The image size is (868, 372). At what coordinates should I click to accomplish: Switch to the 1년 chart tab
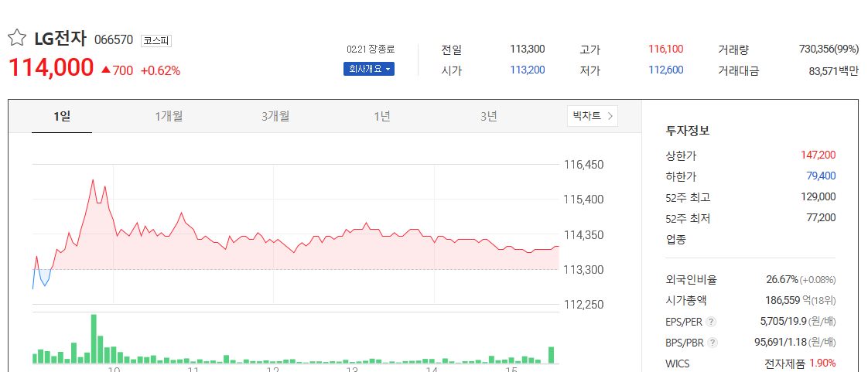pos(382,116)
